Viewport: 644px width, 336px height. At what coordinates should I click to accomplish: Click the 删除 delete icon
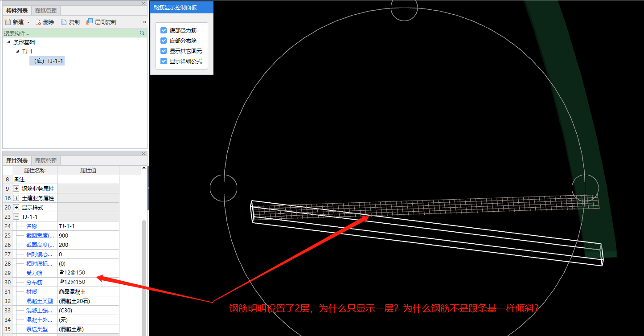[x=38, y=22]
